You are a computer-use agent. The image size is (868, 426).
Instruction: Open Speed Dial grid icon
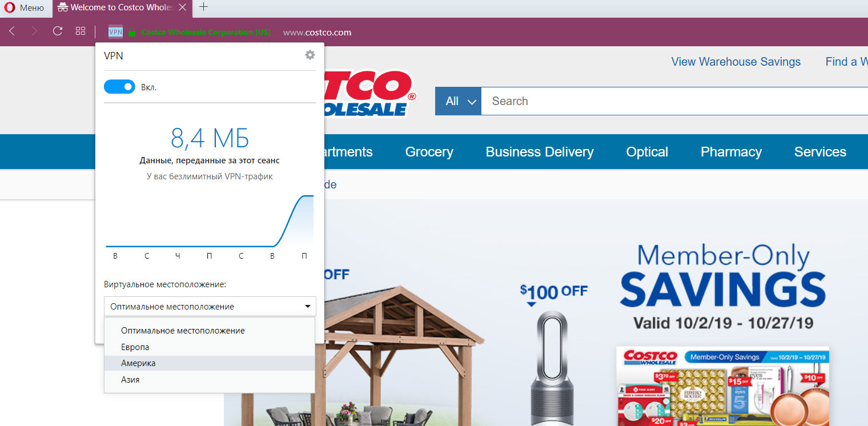coord(81,31)
